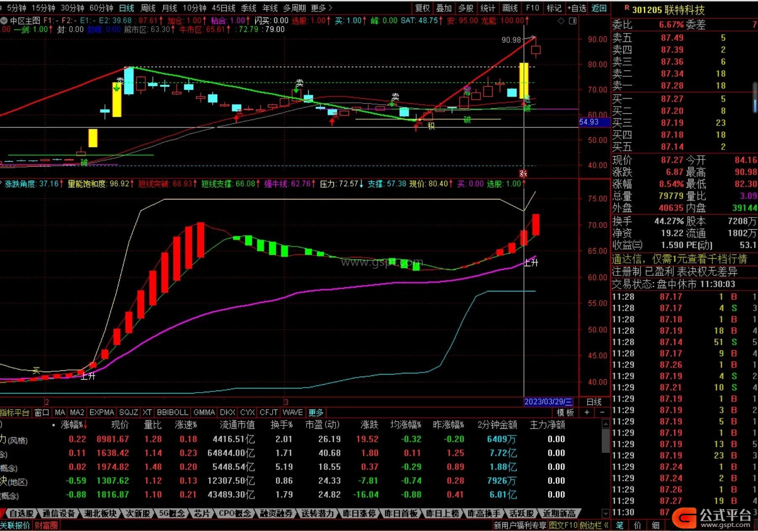Click 返回 to go back
Screen dimensions: 758x532
599,8
